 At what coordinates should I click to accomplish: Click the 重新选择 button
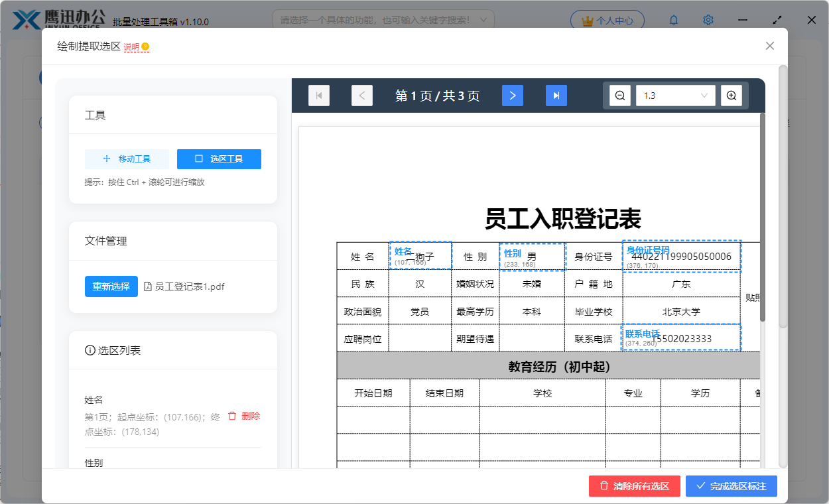[111, 286]
